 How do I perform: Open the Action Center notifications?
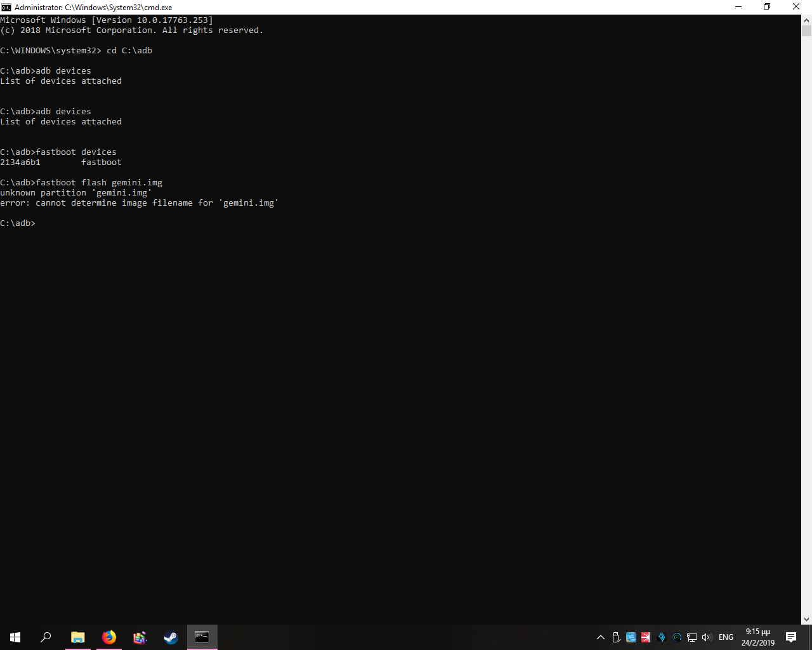point(791,637)
